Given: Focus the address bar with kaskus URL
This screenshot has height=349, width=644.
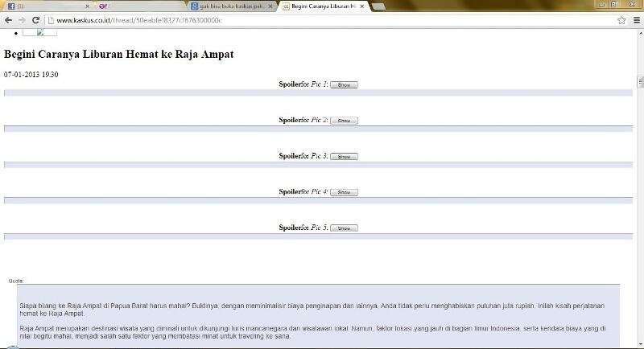Looking at the screenshot, I should (335, 20).
